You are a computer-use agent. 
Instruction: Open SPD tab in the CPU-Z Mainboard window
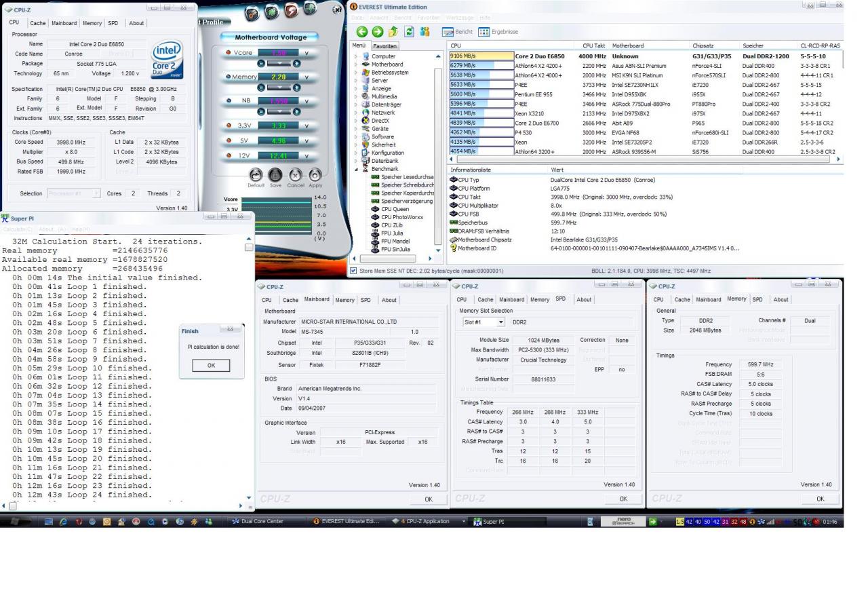click(366, 300)
